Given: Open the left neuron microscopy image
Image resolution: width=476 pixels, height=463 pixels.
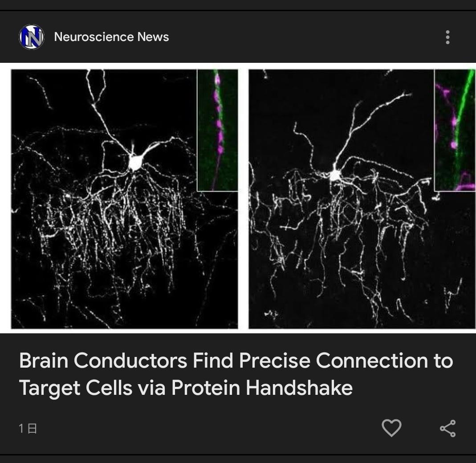Looking at the screenshot, I should (x=125, y=199).
